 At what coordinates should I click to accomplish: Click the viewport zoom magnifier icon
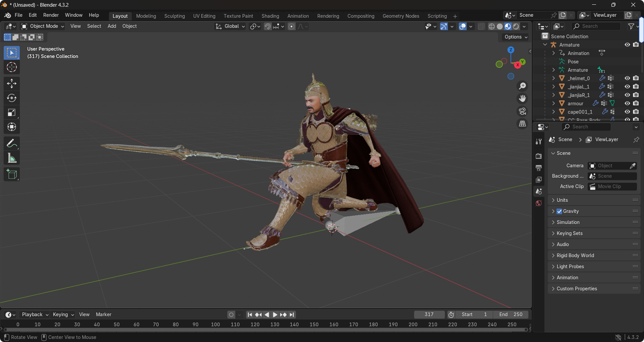coord(522,86)
